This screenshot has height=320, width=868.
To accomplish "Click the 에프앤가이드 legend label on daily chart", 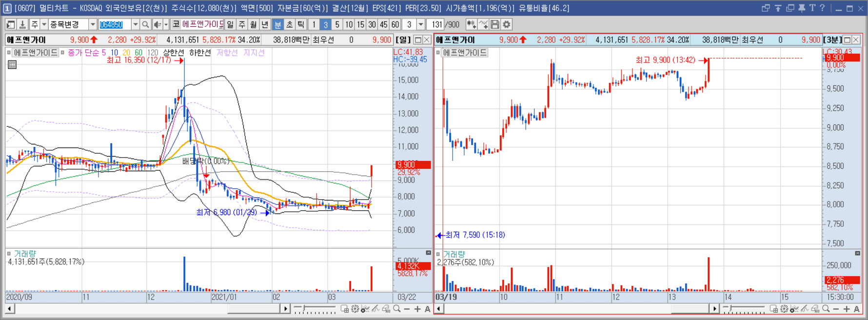I will pyautogui.click(x=35, y=52).
